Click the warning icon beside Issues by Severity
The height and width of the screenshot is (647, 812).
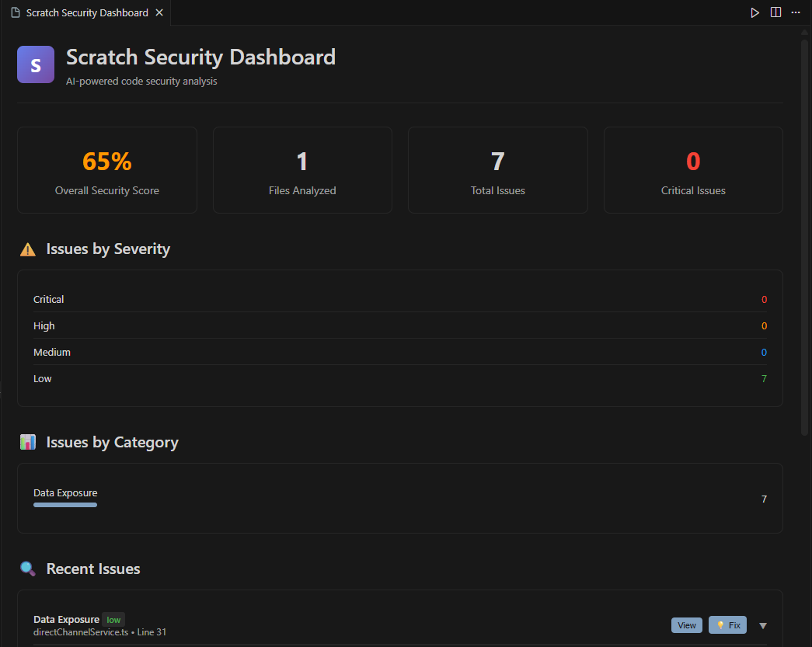point(28,249)
